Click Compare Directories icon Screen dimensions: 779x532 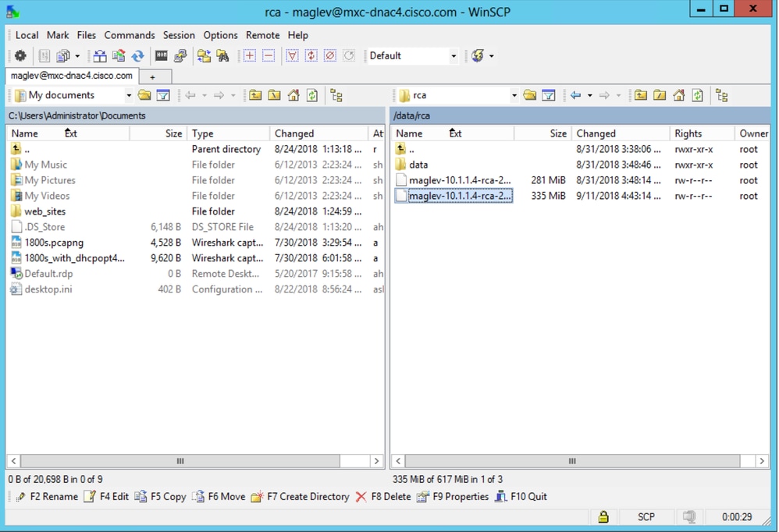(x=100, y=55)
